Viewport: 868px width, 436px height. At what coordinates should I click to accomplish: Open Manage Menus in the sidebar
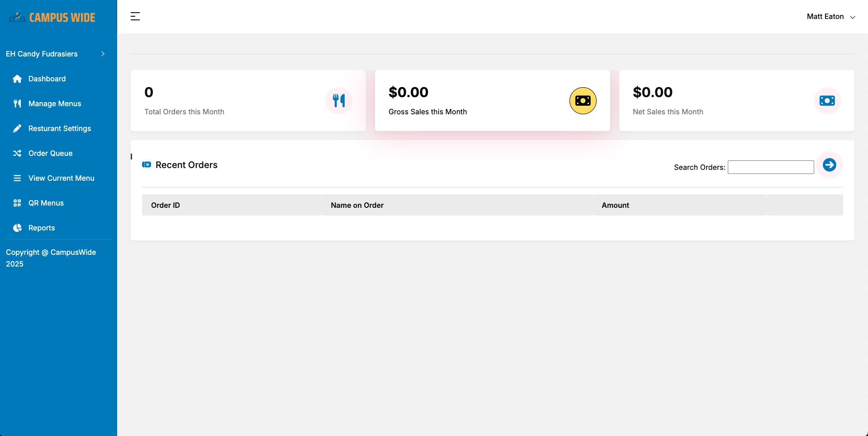(x=54, y=104)
